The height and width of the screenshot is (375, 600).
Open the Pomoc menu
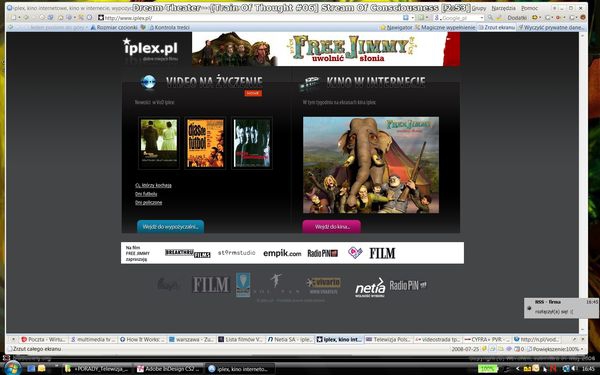point(529,8)
